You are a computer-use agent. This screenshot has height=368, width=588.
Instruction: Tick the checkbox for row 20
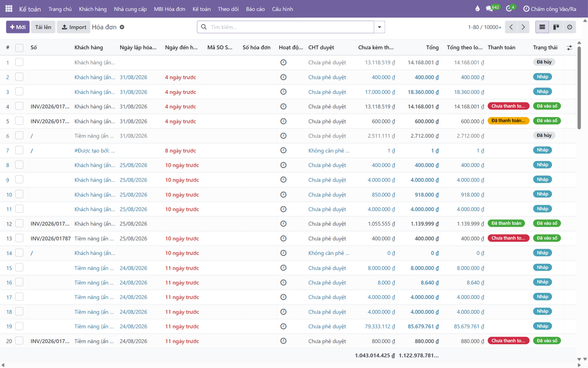coord(19,341)
